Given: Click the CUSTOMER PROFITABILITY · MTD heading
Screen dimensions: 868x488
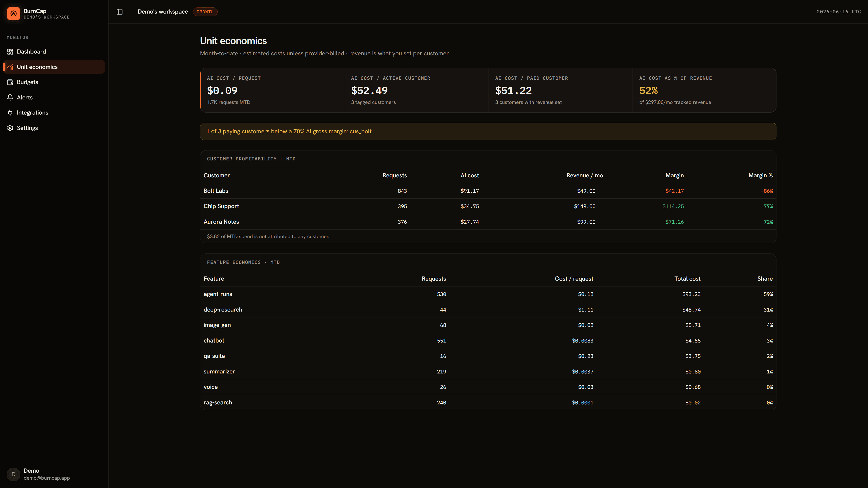Looking at the screenshot, I should click(x=251, y=159).
